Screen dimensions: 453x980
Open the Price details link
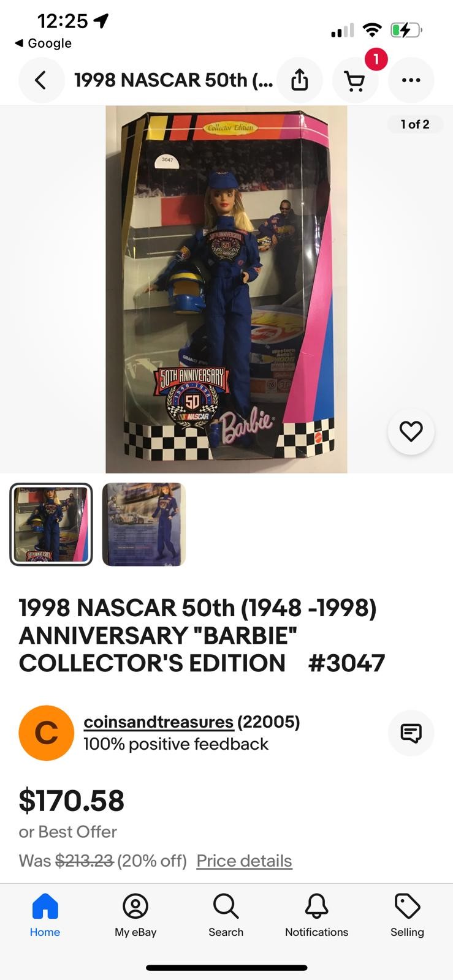tap(244, 861)
